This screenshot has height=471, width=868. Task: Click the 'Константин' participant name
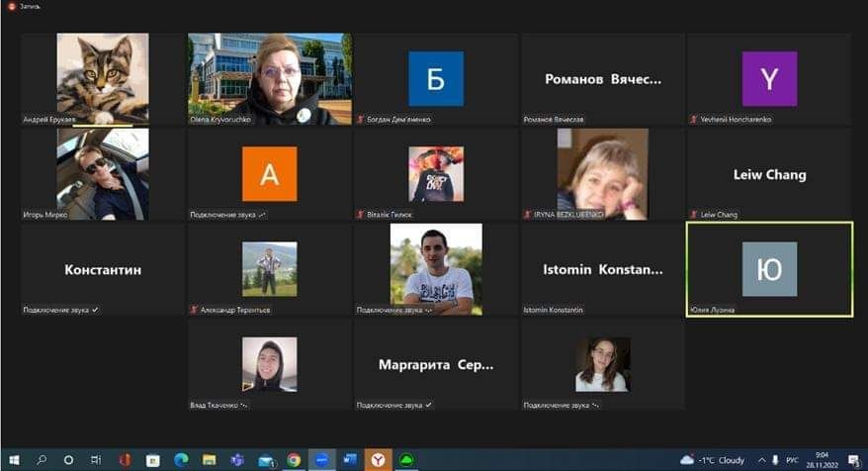click(x=103, y=270)
